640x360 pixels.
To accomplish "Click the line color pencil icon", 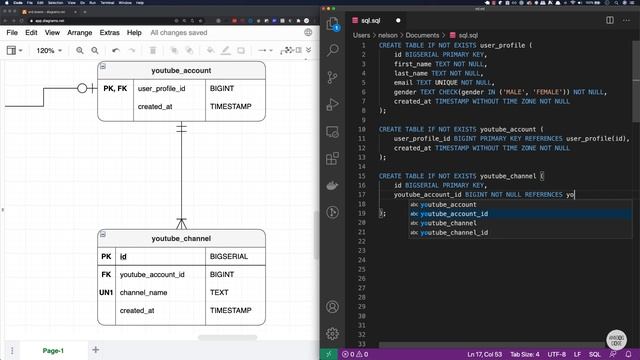I will pos(226,50).
